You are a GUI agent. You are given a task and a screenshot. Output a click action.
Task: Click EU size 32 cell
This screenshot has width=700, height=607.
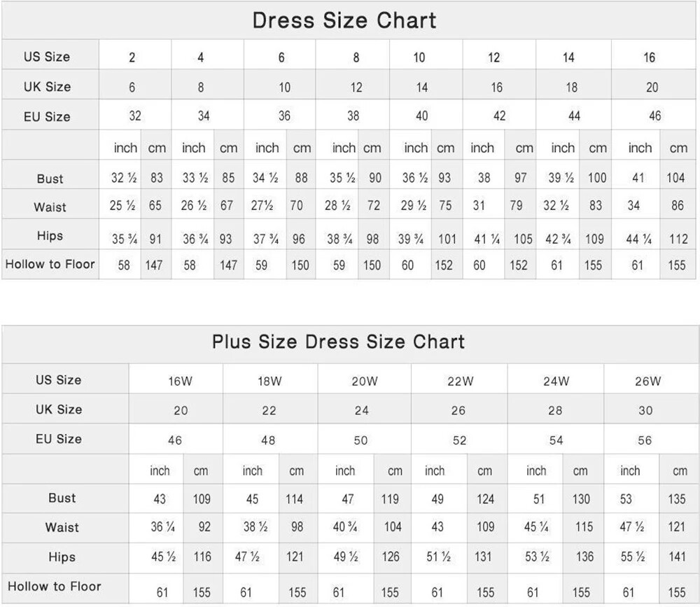(x=134, y=116)
